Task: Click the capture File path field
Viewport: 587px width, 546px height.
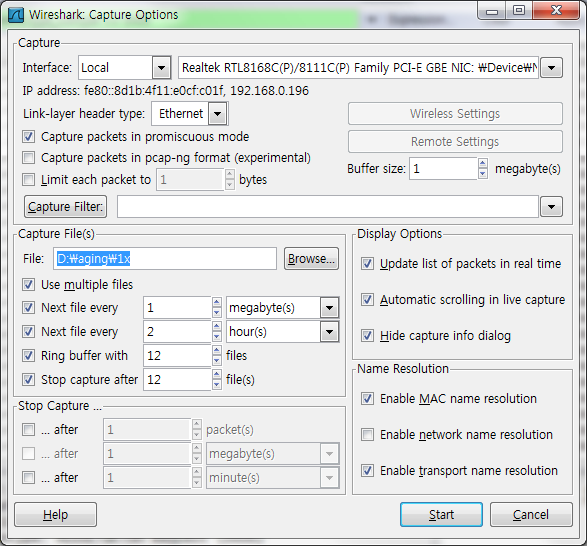Action: point(165,258)
